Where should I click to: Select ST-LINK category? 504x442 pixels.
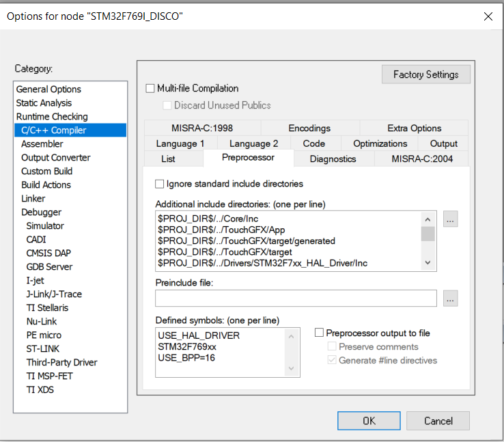click(x=70, y=349)
